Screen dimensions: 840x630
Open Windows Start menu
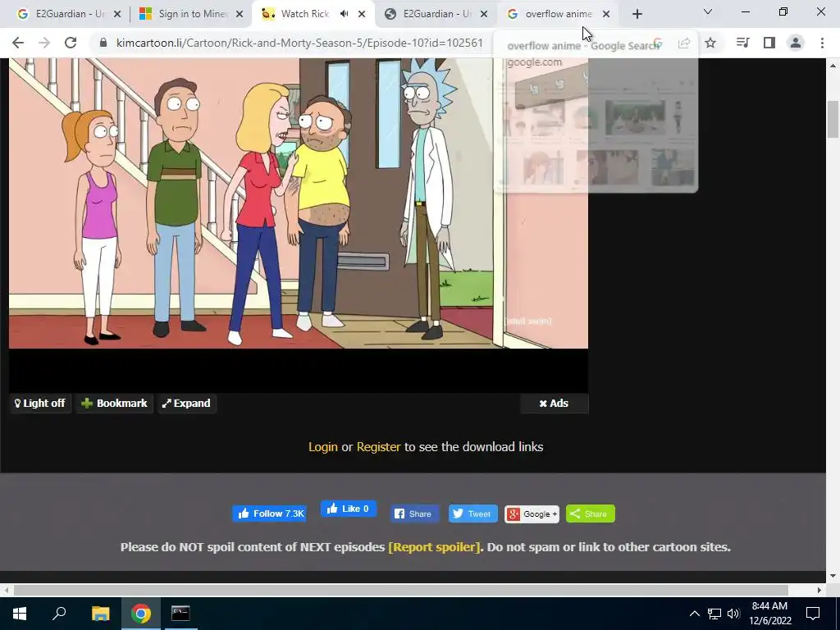pyautogui.click(x=20, y=614)
